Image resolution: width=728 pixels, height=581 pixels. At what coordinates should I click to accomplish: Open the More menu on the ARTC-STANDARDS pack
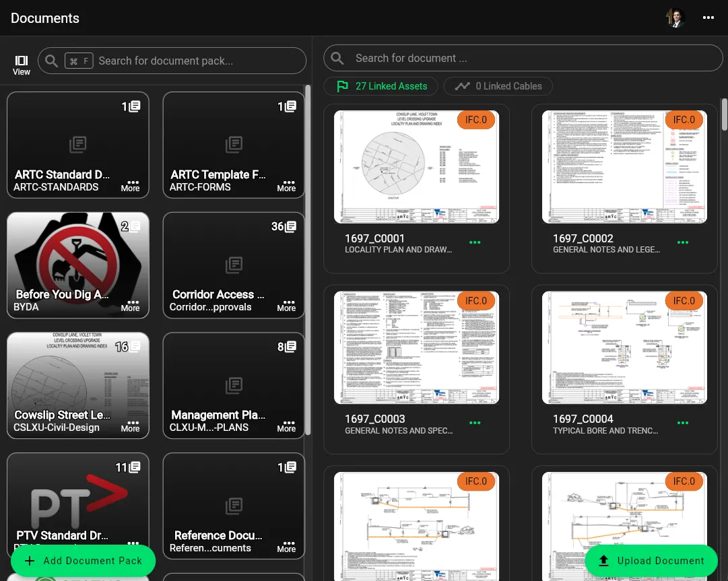coord(132,184)
